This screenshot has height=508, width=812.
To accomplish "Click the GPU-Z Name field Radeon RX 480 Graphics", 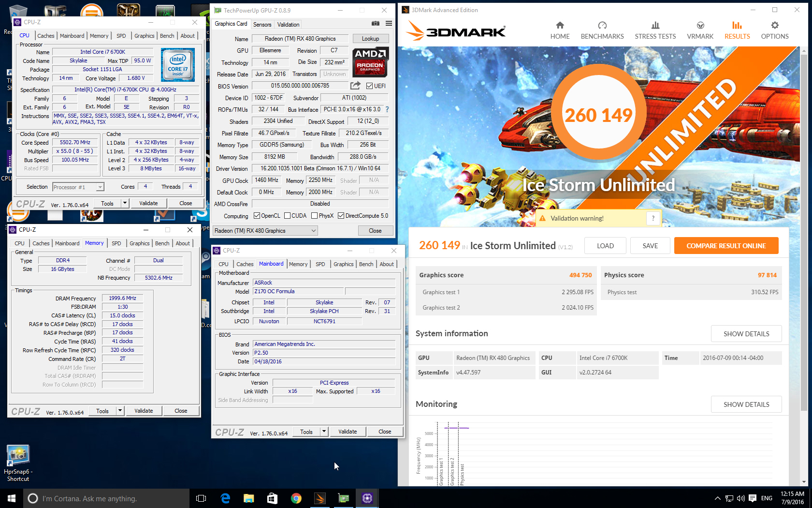I will [x=300, y=39].
